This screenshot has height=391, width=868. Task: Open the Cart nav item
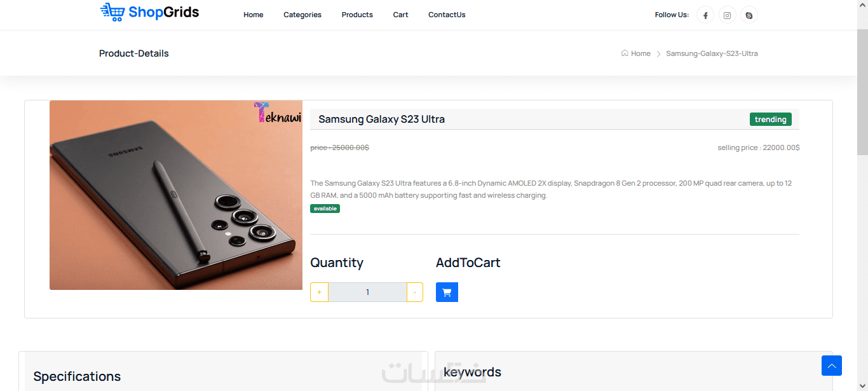[400, 15]
